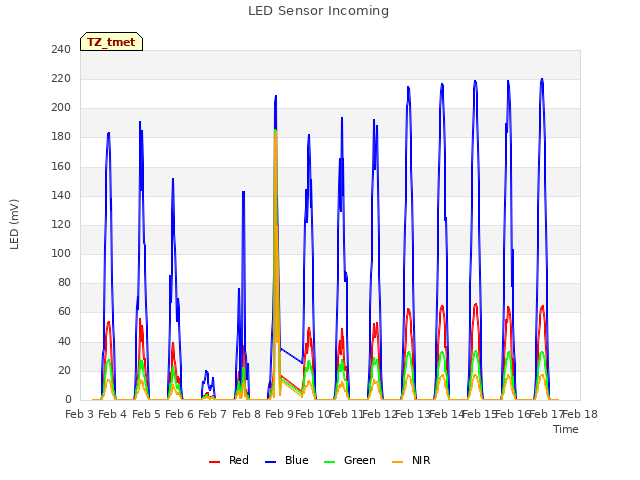Click the Feb 4 x-axis tick label
640x480 pixels.
113,414
